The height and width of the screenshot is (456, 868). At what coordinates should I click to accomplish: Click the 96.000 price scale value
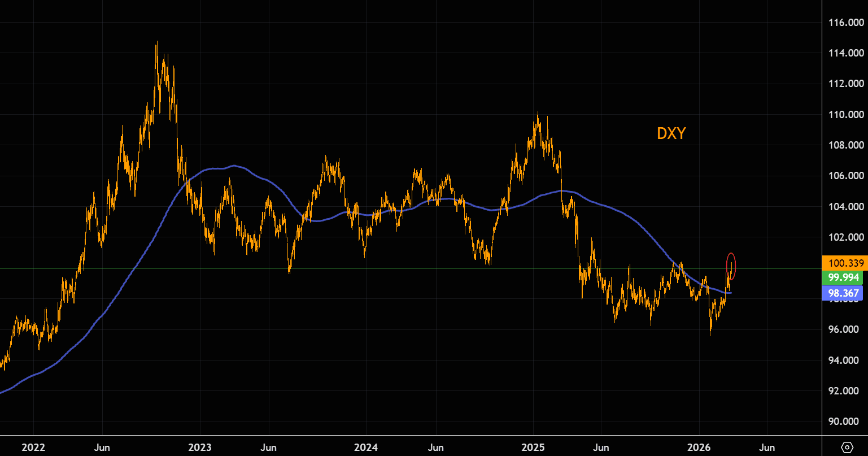845,329
